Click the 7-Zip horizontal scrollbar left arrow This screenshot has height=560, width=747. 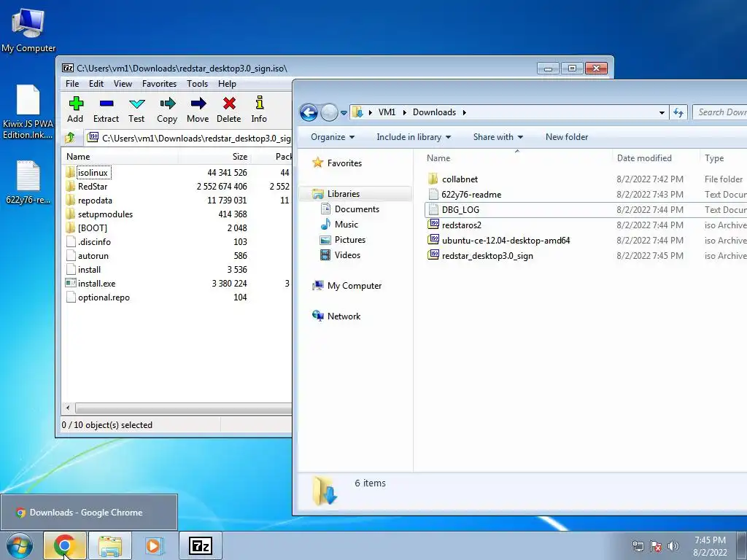click(x=68, y=408)
